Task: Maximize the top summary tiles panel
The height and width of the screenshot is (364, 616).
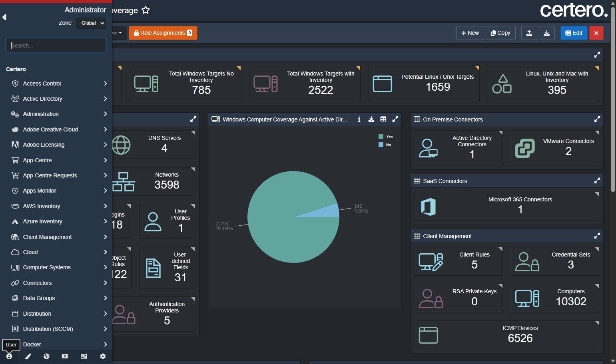Action: 597,55
